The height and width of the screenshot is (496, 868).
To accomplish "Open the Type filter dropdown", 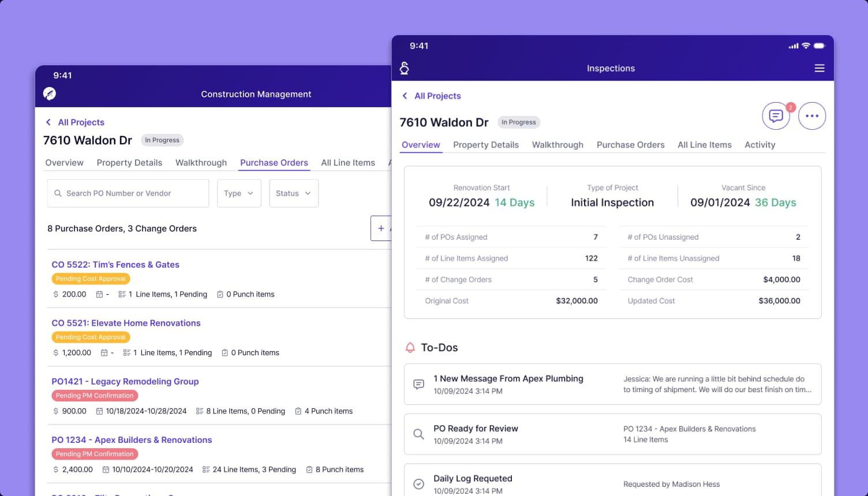I will [239, 193].
